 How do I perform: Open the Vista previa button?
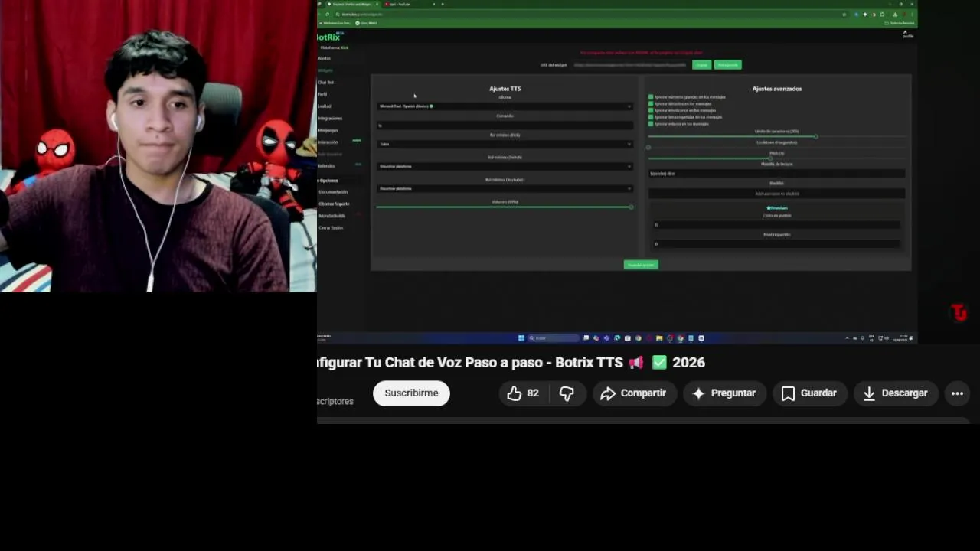(727, 65)
